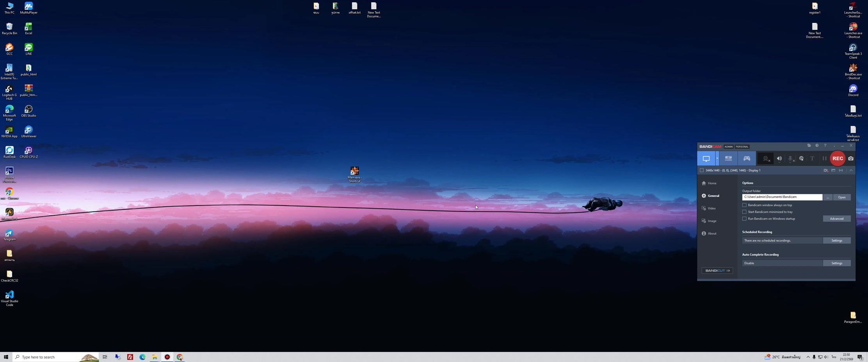Select Screen Recording mode monitor icon in Bandicam
The height and width of the screenshot is (362, 868).
coord(706,158)
